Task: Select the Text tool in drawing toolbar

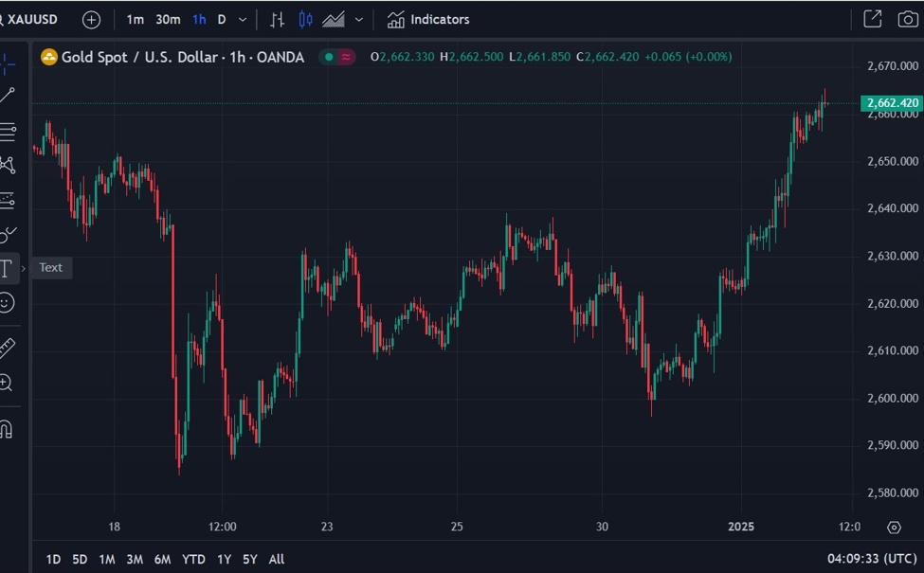Action: 8,268
